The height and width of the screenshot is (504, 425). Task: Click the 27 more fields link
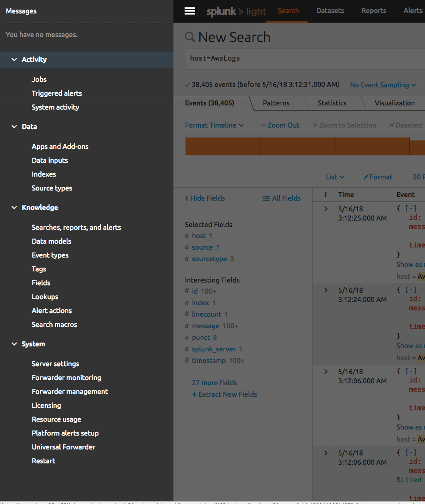(214, 382)
